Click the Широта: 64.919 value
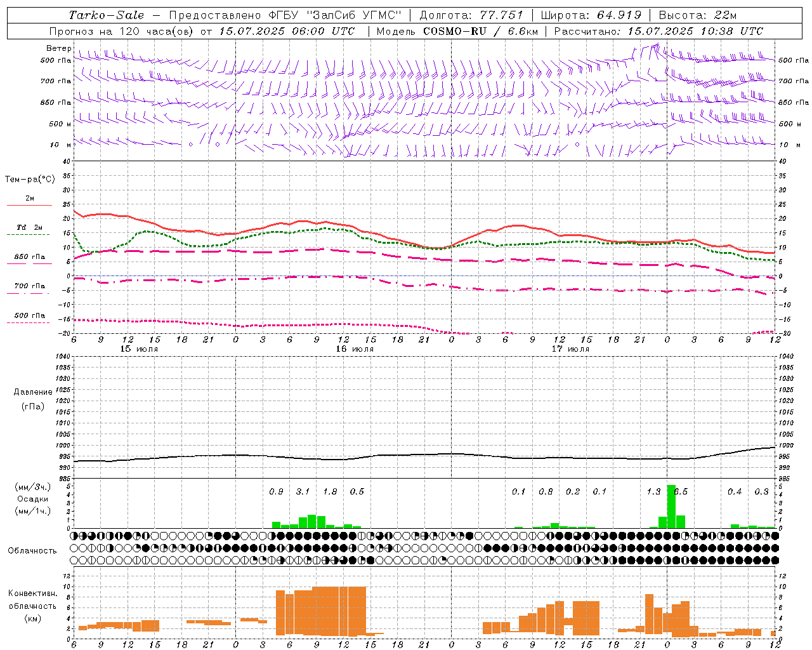 click(x=591, y=15)
